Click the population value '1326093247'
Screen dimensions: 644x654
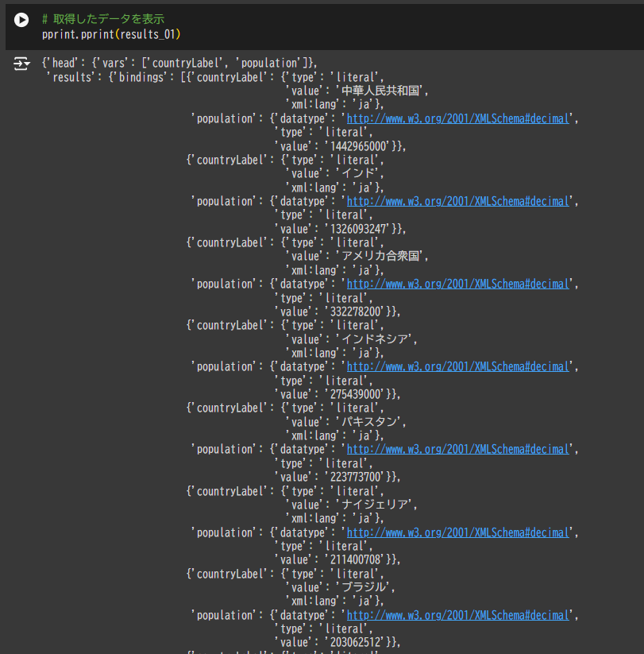pyautogui.click(x=358, y=229)
